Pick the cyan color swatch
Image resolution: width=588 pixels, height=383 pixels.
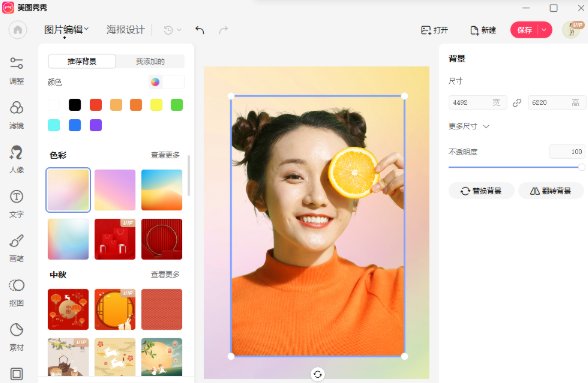pyautogui.click(x=54, y=125)
